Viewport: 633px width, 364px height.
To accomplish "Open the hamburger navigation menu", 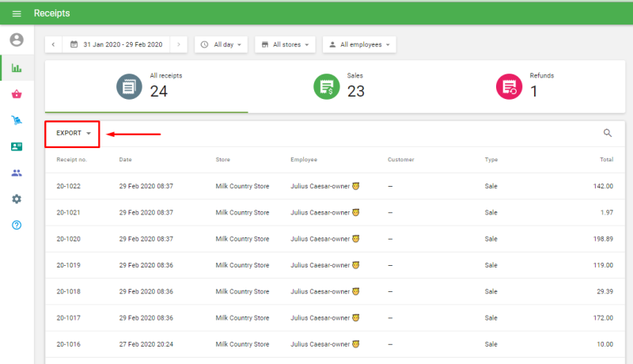I will (x=17, y=13).
